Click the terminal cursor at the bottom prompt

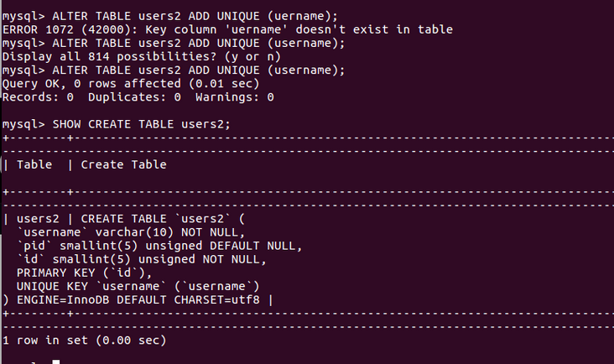click(55, 361)
